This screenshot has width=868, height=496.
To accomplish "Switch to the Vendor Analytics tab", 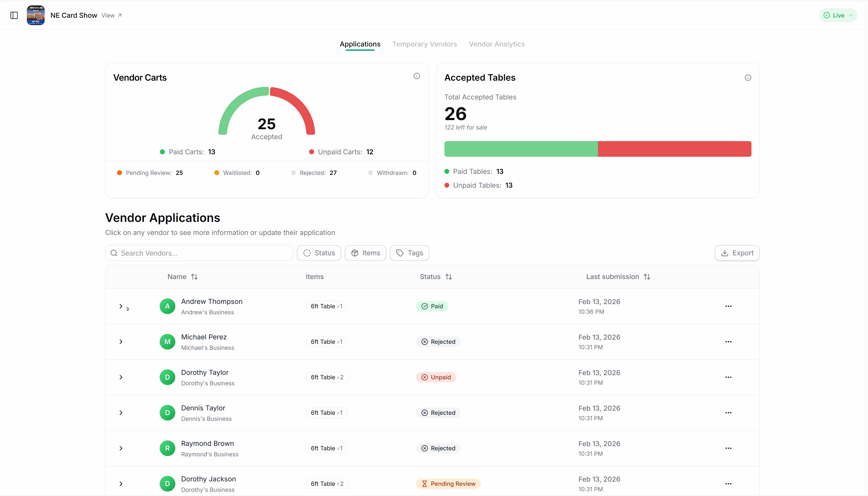I will point(496,44).
